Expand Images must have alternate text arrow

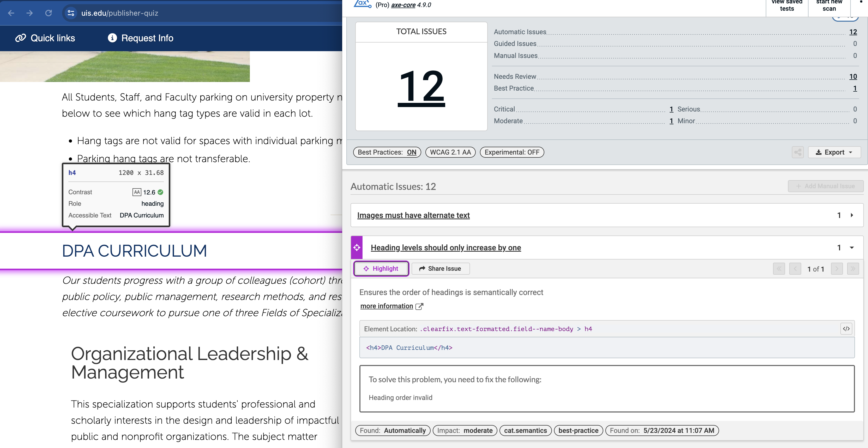(852, 215)
